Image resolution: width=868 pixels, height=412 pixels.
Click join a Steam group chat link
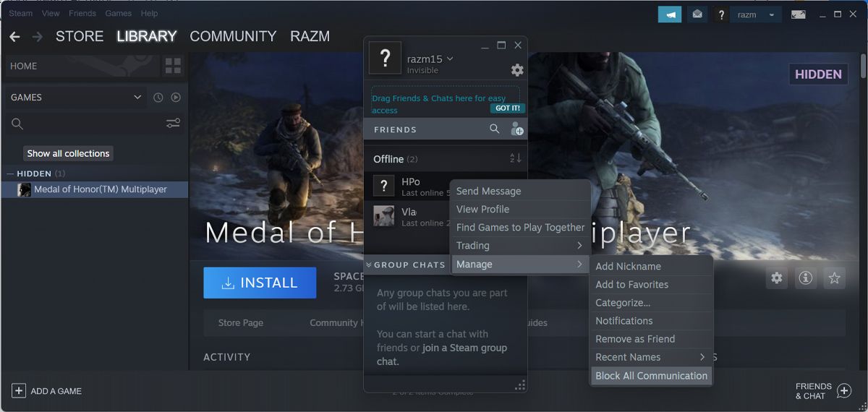coord(442,354)
